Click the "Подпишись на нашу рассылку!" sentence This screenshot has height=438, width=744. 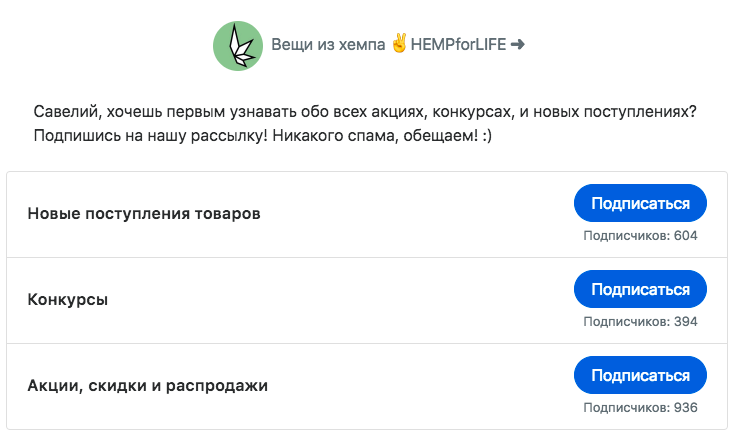151,136
